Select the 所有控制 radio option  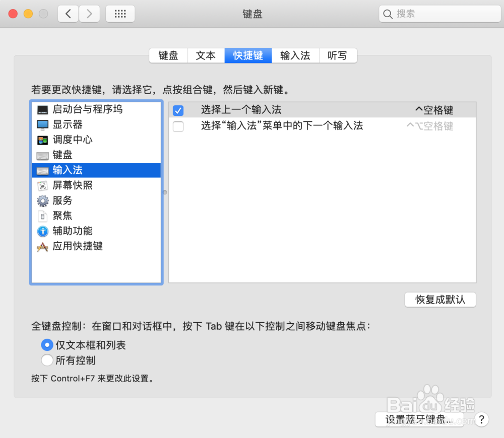click(47, 360)
